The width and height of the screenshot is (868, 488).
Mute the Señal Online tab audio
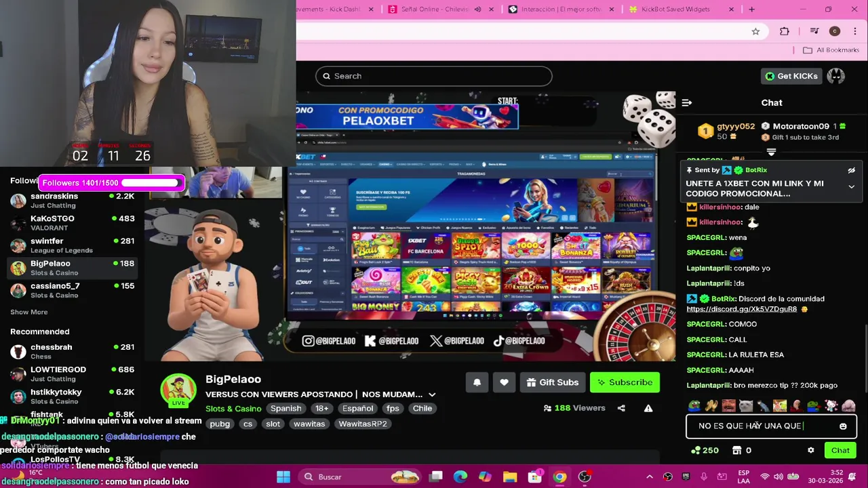click(477, 9)
